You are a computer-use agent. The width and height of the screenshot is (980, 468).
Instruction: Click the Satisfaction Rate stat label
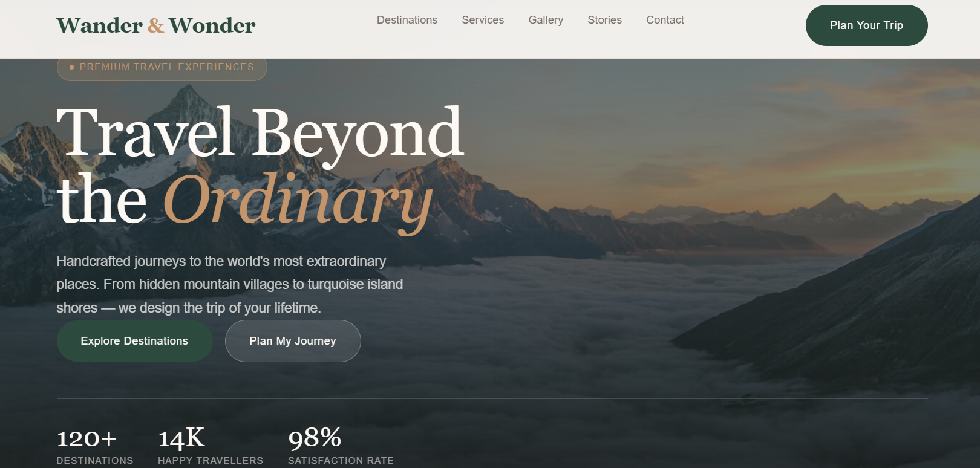tap(341, 460)
